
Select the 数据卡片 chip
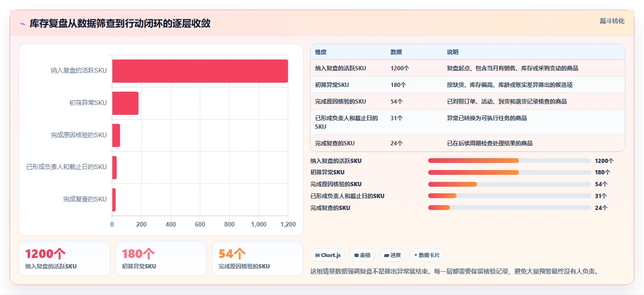click(427, 255)
